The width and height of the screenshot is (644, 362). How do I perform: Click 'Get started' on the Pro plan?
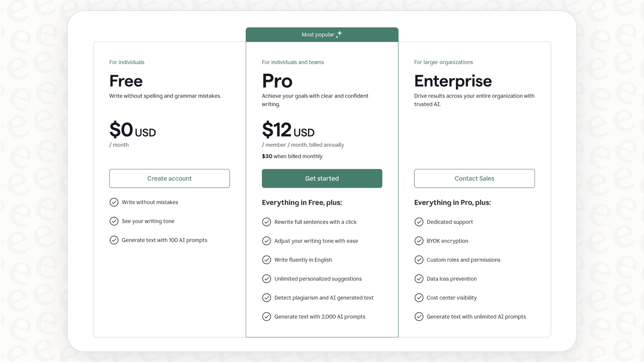click(322, 178)
